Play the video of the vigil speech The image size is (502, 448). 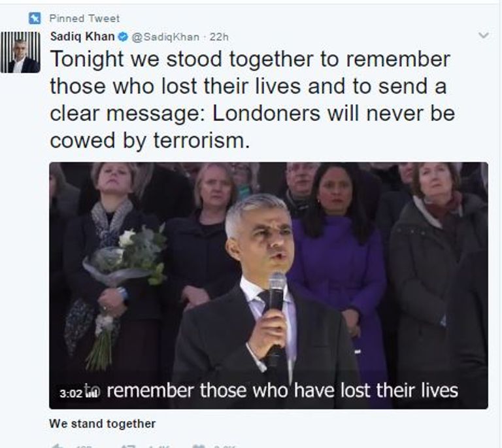click(x=268, y=285)
